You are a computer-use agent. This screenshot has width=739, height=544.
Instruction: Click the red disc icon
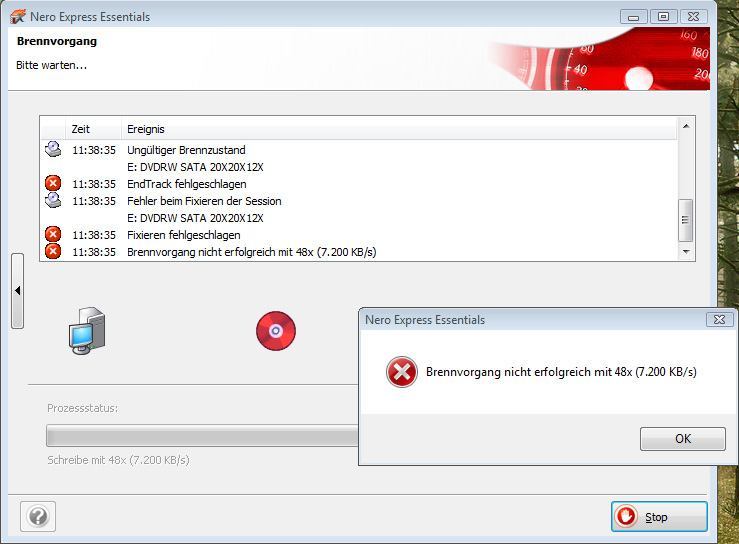(276, 331)
